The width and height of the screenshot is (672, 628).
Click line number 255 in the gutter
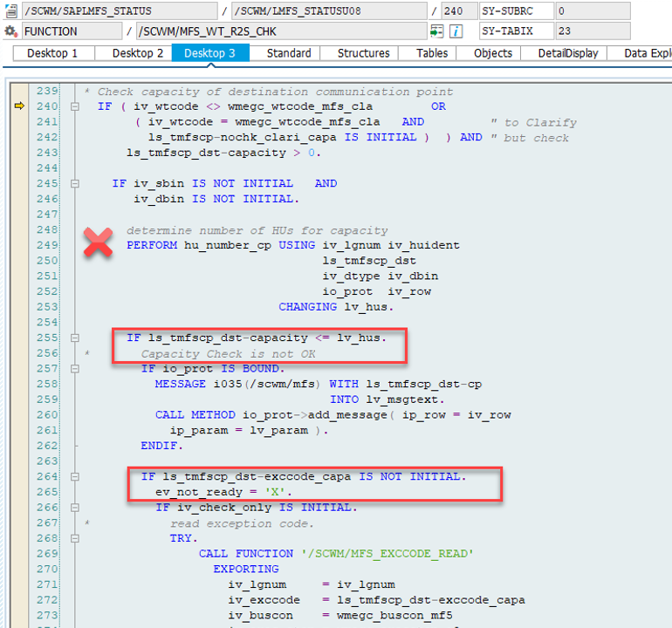pyautogui.click(x=47, y=338)
